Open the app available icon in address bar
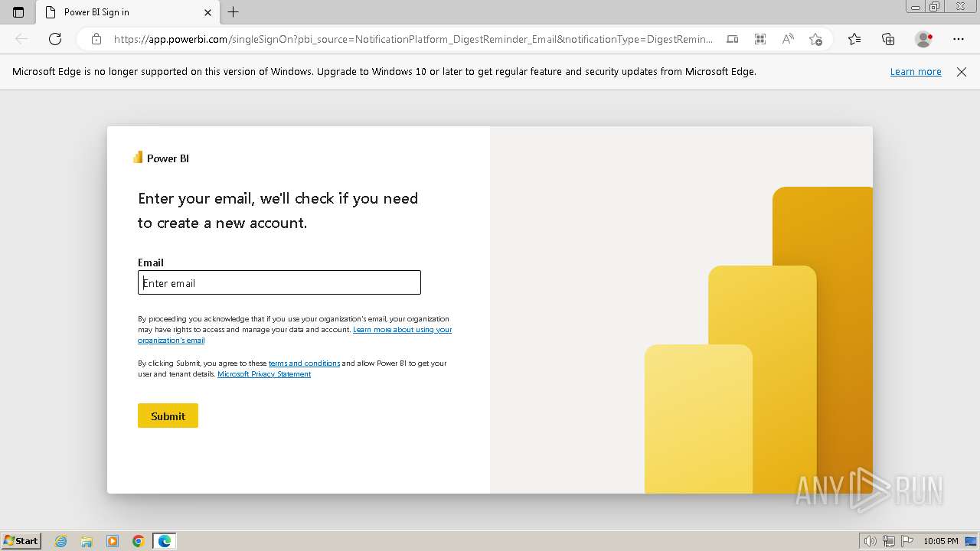Image resolution: width=980 pixels, height=551 pixels. tap(733, 39)
